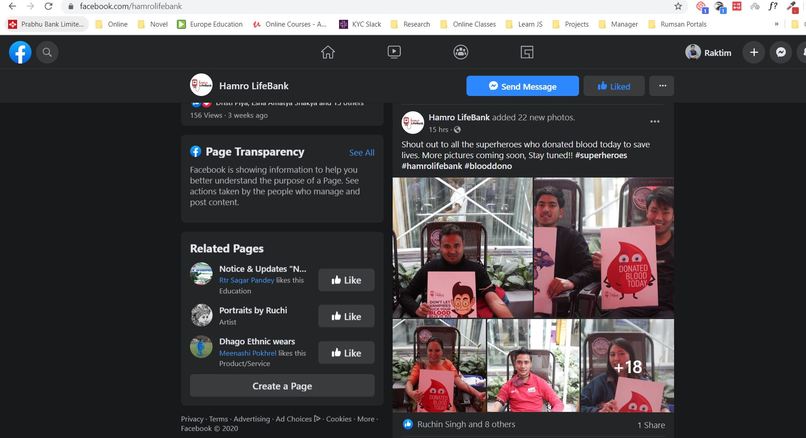Click the browser forward arrow
Screen dimensions: 806x438
coord(30,6)
